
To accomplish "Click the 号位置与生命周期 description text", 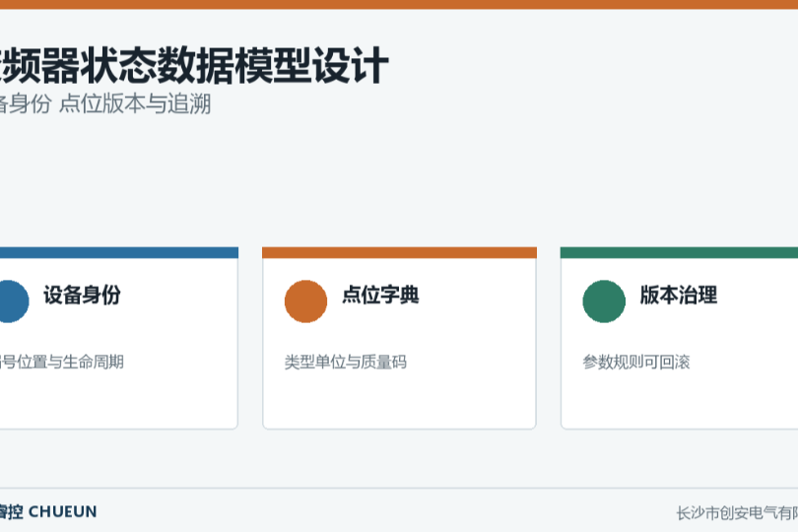I will tap(62, 362).
